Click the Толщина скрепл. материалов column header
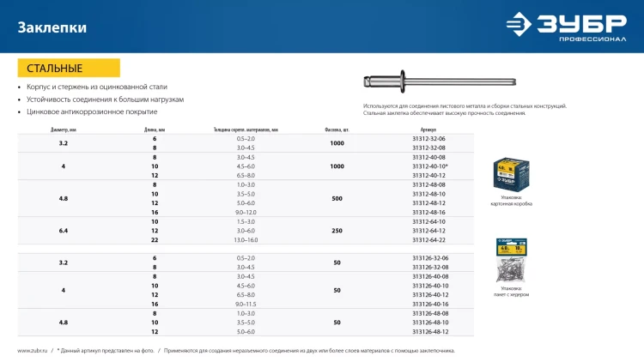This screenshot has height=362, width=644. coord(246,130)
